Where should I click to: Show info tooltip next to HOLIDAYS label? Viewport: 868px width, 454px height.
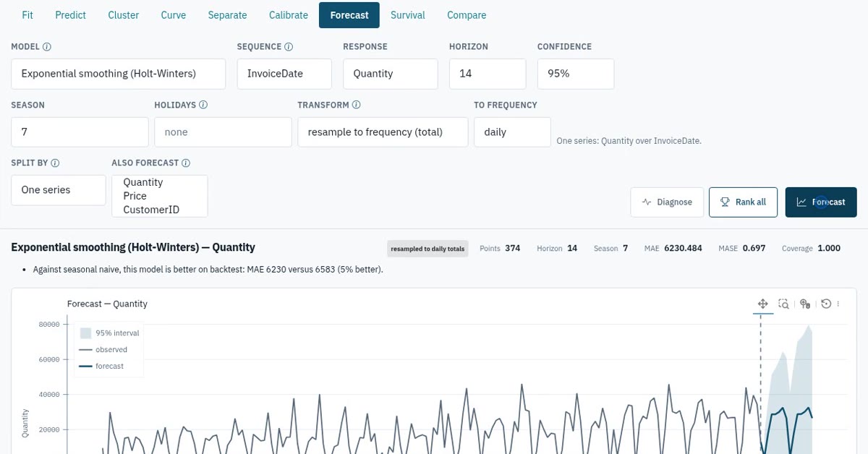[203, 105]
